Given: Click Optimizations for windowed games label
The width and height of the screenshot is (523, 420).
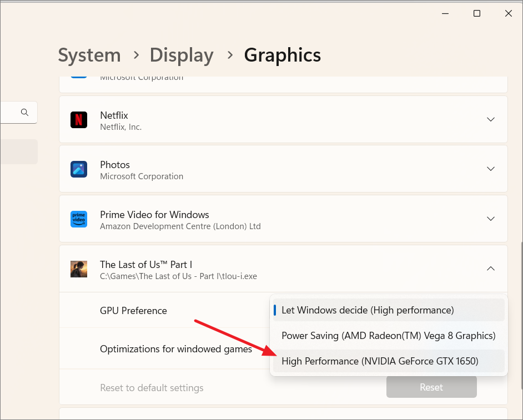Looking at the screenshot, I should 176,349.
